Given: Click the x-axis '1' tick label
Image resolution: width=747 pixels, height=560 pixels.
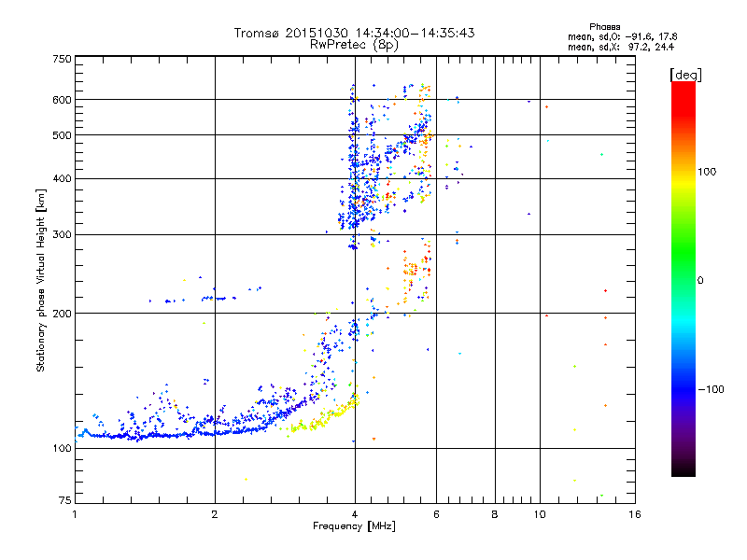Looking at the screenshot, I should click(x=75, y=514).
